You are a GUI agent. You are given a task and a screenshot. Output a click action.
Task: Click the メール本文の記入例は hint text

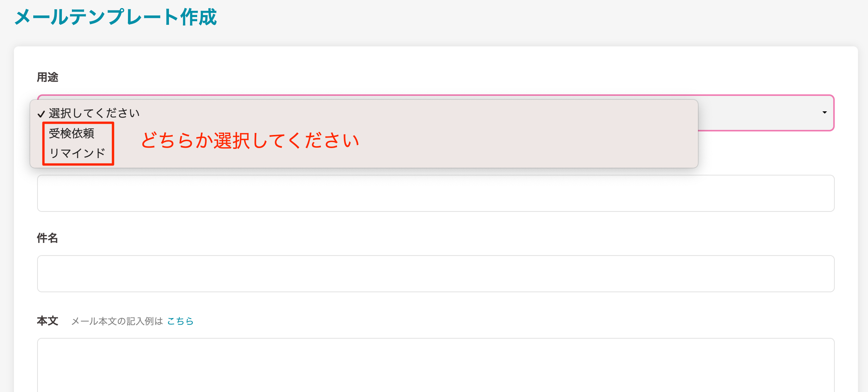[117, 321]
